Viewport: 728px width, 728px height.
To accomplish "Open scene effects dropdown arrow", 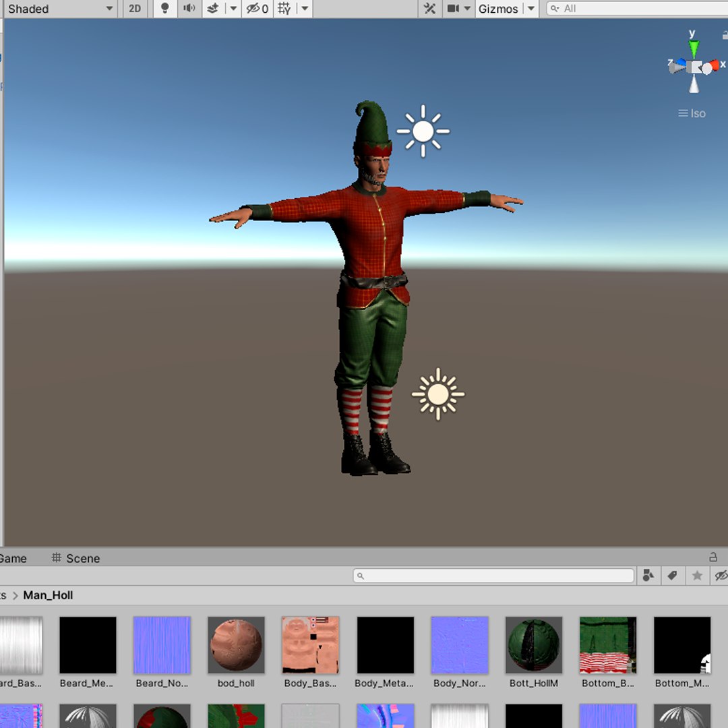I will point(233,9).
